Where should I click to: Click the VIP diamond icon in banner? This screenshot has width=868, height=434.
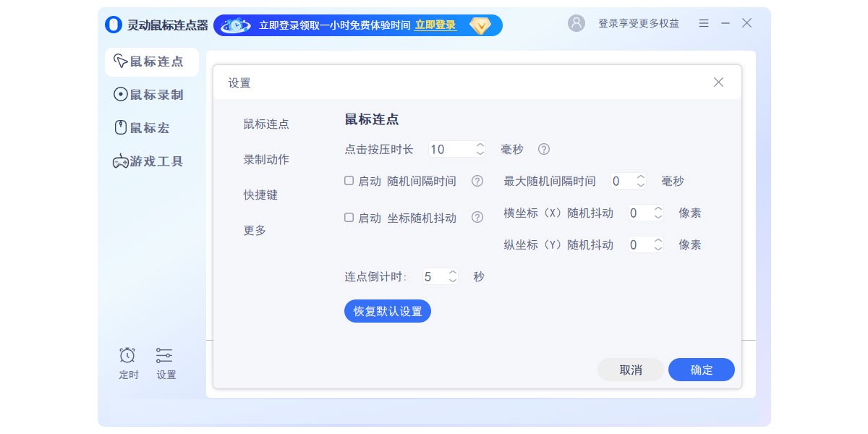[x=480, y=25]
